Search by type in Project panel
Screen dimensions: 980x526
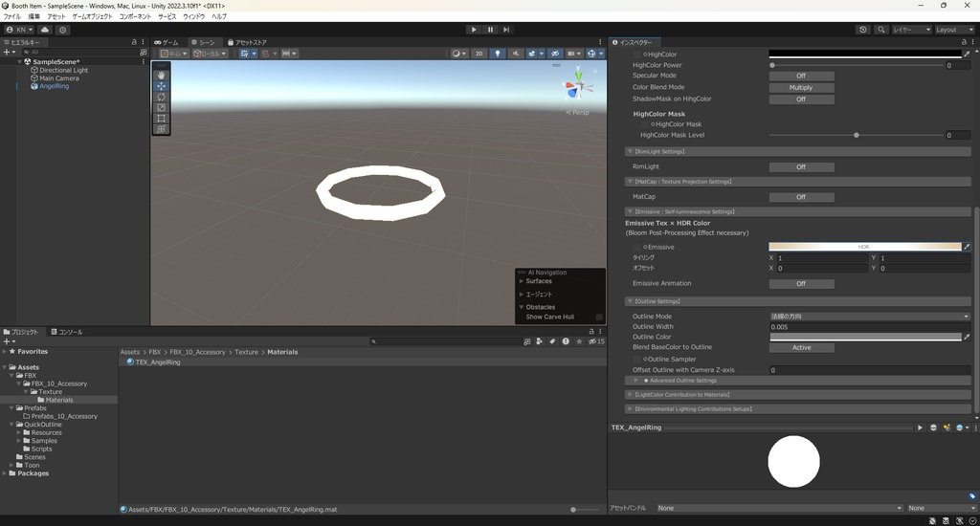point(540,341)
